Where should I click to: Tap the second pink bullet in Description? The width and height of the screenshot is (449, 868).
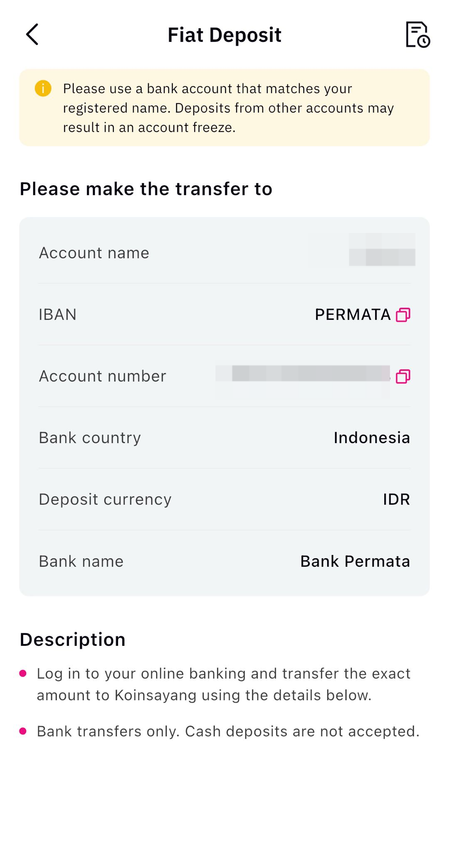point(23,731)
